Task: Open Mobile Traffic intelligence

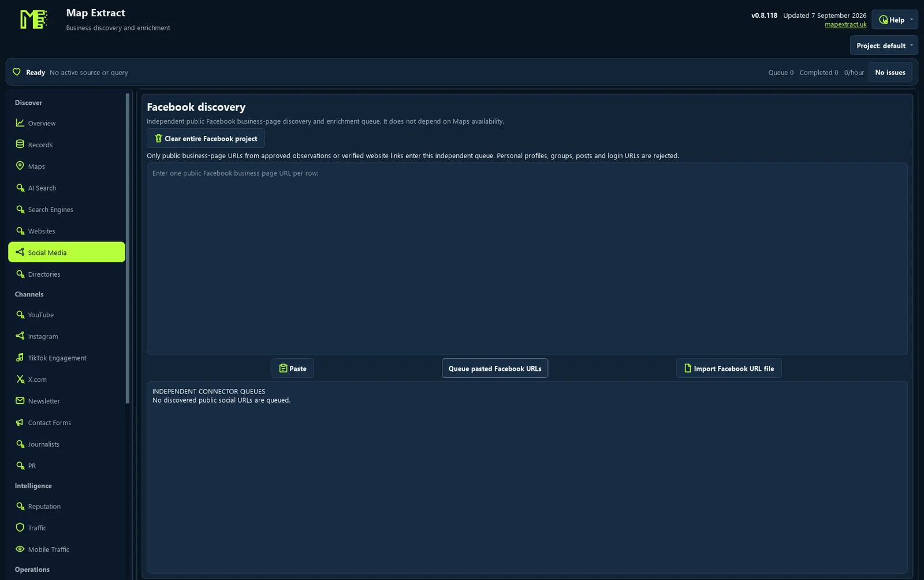Action: click(66, 549)
